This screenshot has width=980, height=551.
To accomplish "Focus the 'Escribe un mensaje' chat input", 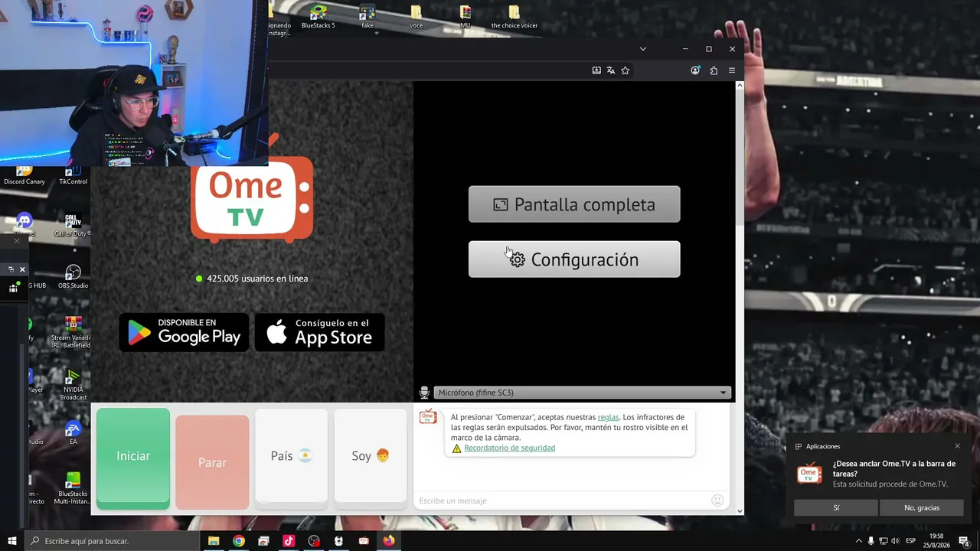I will [563, 500].
